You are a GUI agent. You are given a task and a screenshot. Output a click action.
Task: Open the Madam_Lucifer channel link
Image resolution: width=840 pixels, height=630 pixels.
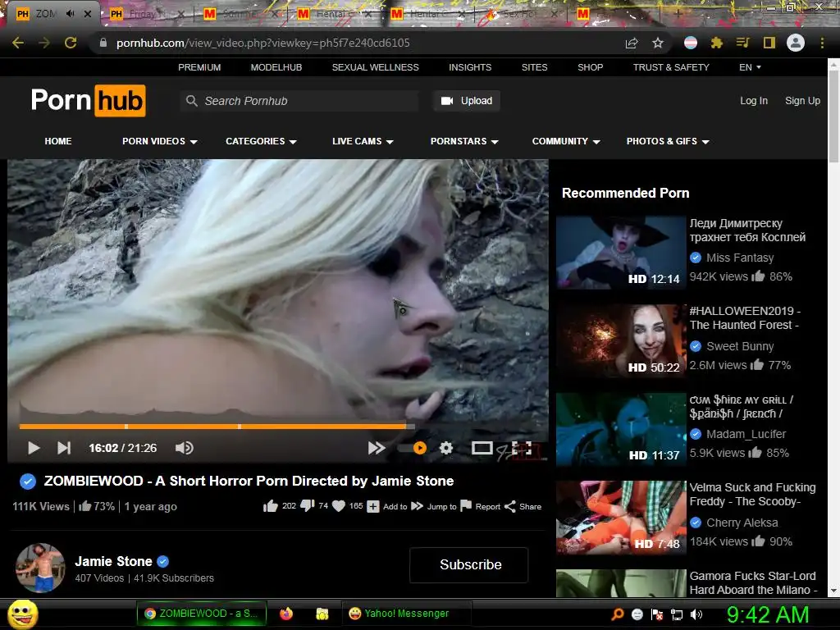(x=746, y=434)
